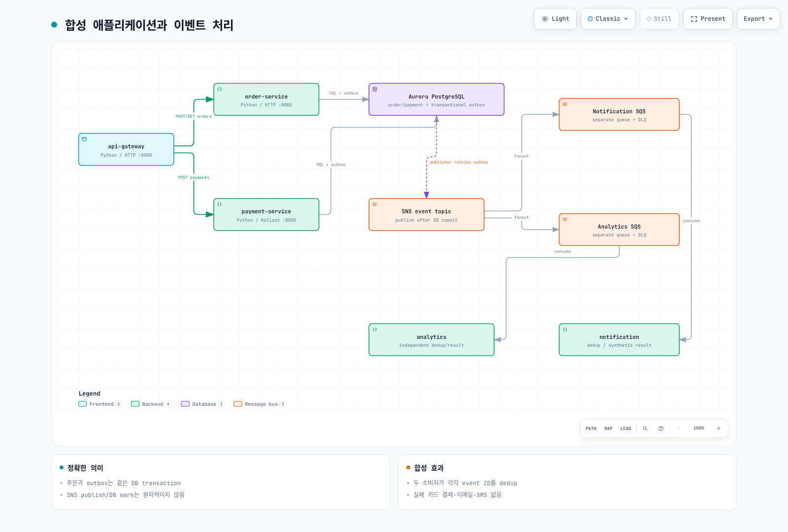Screen dimensions: 788x532
Task: Click the Classic chevron arrow
Action: (626, 19)
